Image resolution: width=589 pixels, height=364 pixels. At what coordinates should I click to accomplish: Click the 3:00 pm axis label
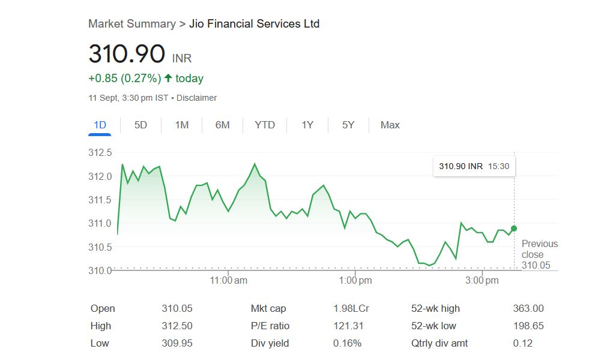(483, 280)
